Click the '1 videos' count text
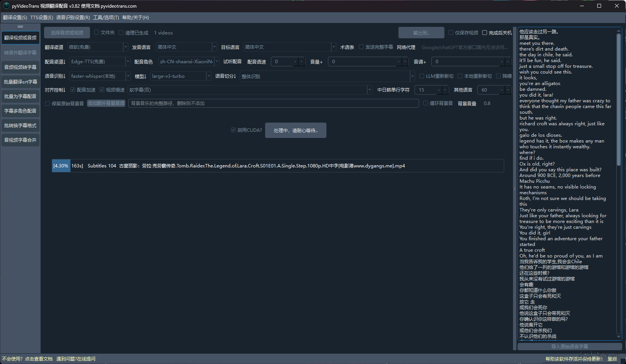This screenshot has height=364, width=626. tap(163, 33)
